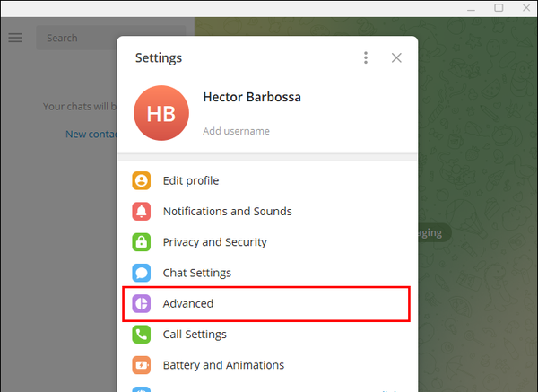The height and width of the screenshot is (392, 538).
Task: Open Call Settings
Action: tap(267, 335)
